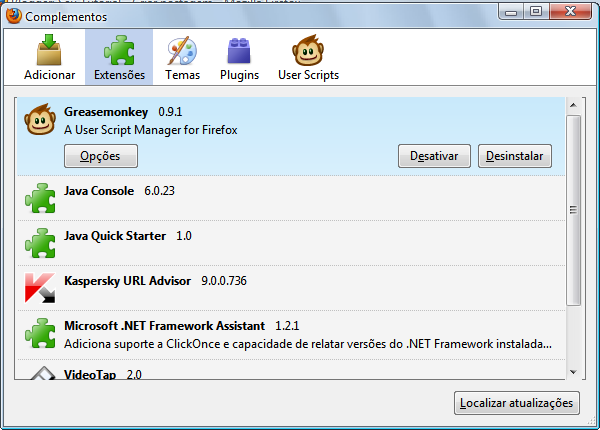Viewport: 600px width, 430px height.
Task: Close the Complementos window
Action: (x=571, y=11)
